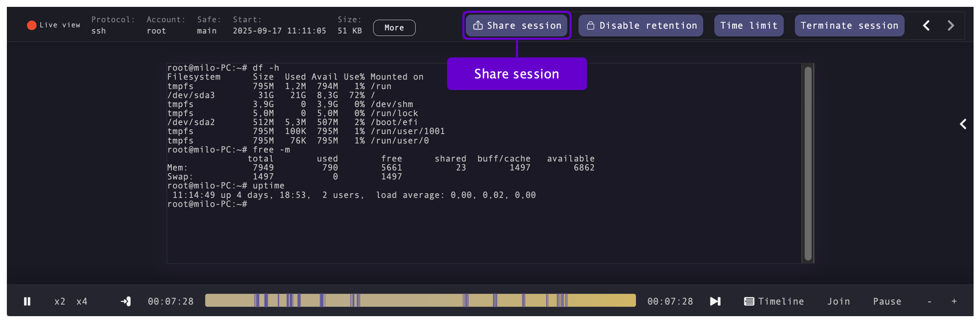980x326 pixels.
Task: Set playback speed to x4
Action: (82, 302)
